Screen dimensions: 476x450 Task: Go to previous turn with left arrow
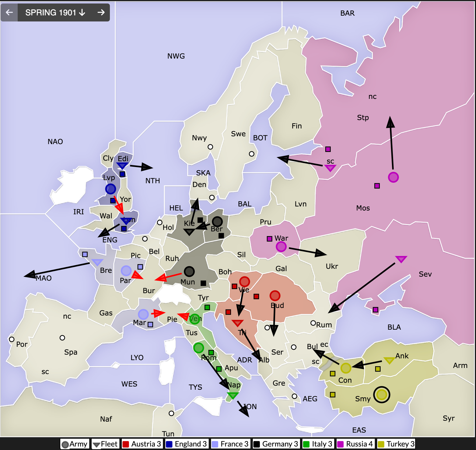pyautogui.click(x=9, y=12)
